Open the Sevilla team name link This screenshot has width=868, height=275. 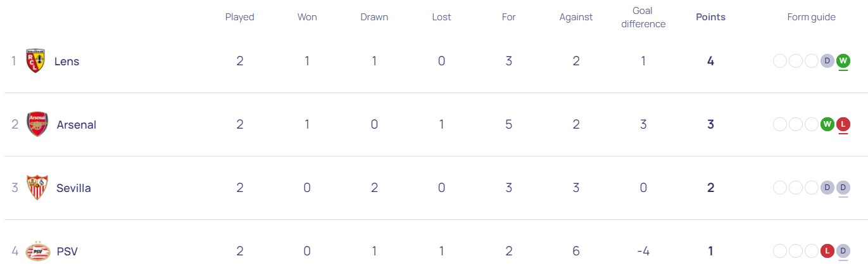pyautogui.click(x=73, y=188)
